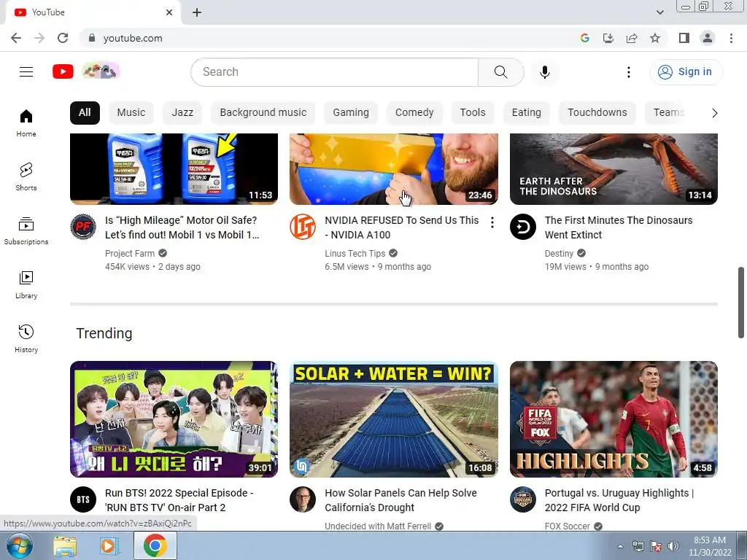Open a new browser tab
The width and height of the screenshot is (747, 560).
point(197,12)
